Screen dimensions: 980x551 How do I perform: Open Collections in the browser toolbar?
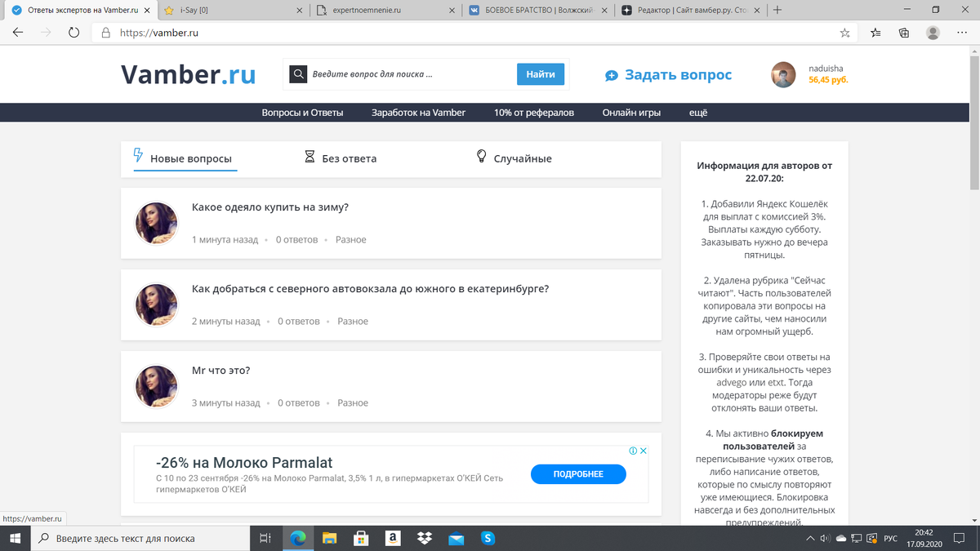903,32
